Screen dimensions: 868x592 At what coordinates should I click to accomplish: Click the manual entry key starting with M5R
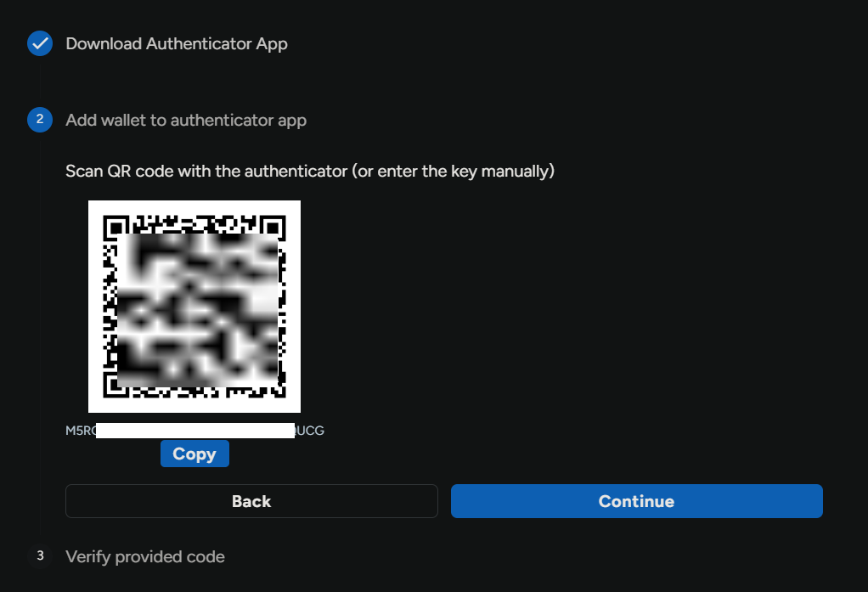click(x=78, y=431)
